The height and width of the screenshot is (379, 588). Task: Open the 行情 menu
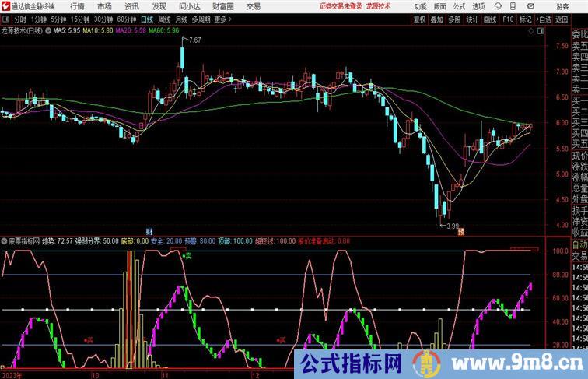(78, 6)
